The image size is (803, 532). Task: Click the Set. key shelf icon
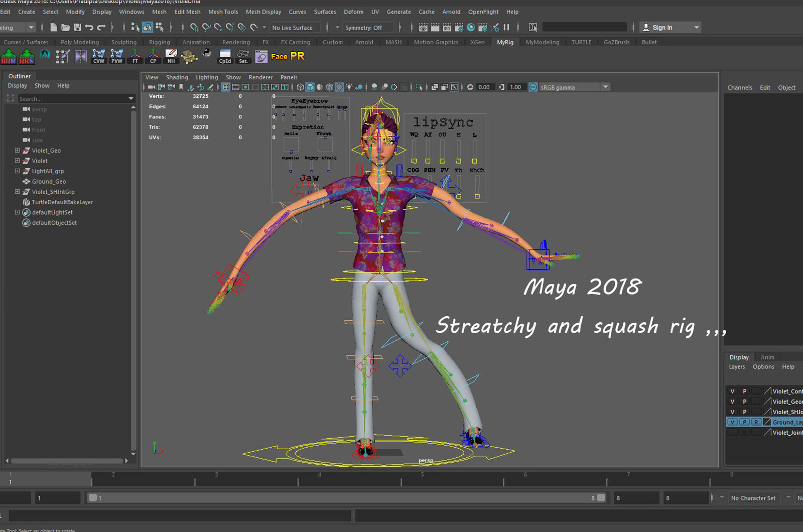coord(243,56)
